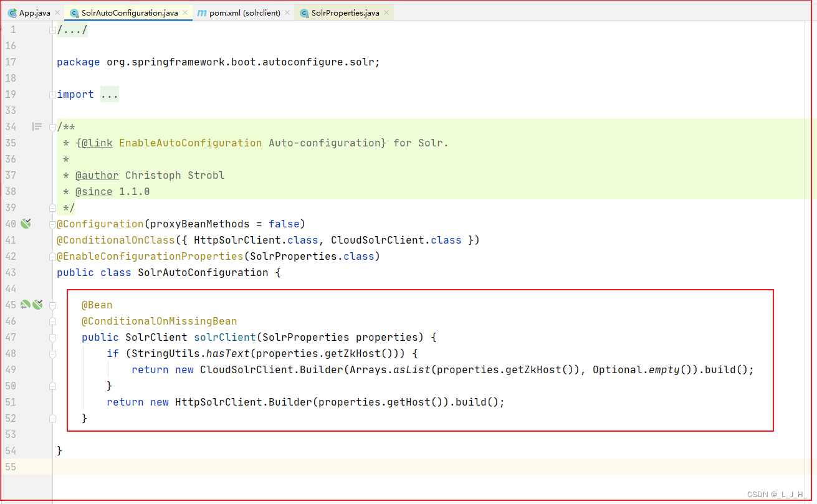Click the @ConditionalOnClass annotation
817x504 pixels.
pos(116,240)
